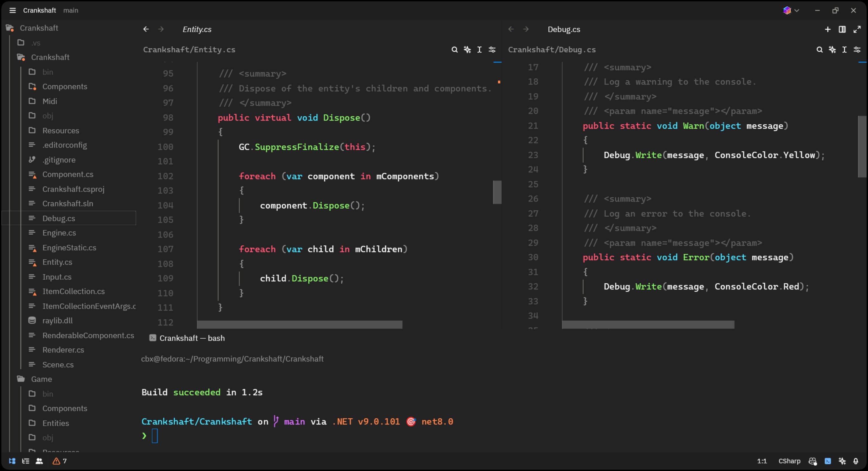The image size is (868, 471).
Task: Click the 1:1 cursor position indicator
Action: pos(762,461)
